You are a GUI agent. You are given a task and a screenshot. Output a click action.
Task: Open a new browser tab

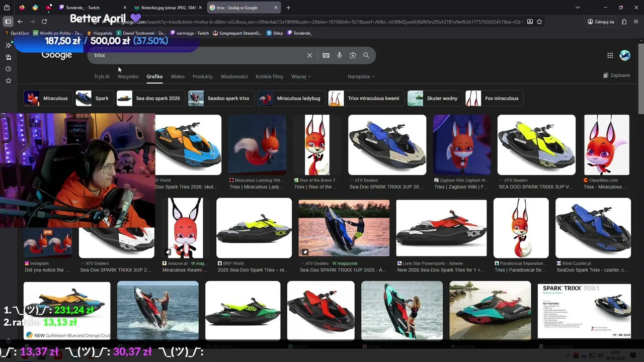click(288, 8)
